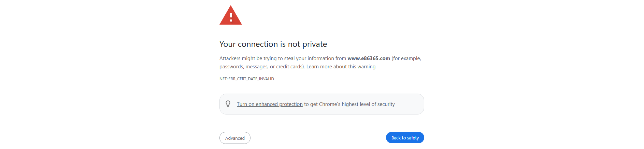Click the word 'Chrome's' in the tip
Viewport: 644px width, 149px height.
pyautogui.click(x=329, y=104)
